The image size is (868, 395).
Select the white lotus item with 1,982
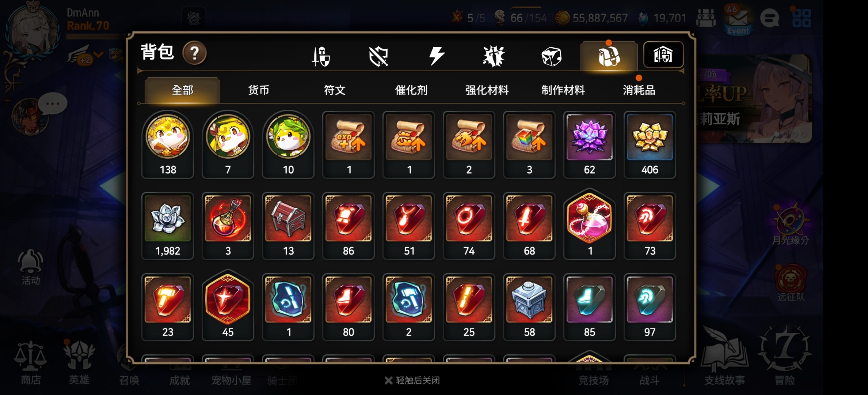pyautogui.click(x=168, y=226)
